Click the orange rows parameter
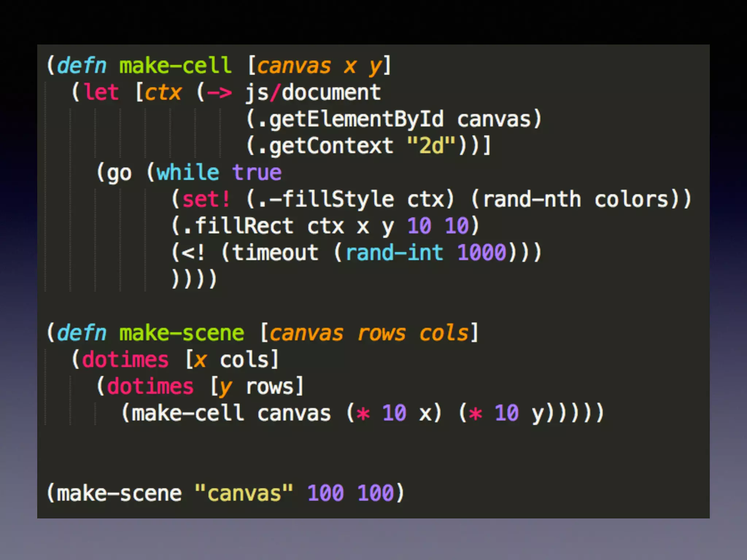 [x=381, y=333]
